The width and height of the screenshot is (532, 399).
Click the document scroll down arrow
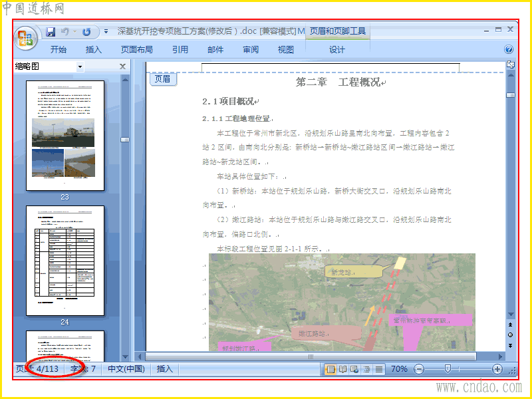511,315
